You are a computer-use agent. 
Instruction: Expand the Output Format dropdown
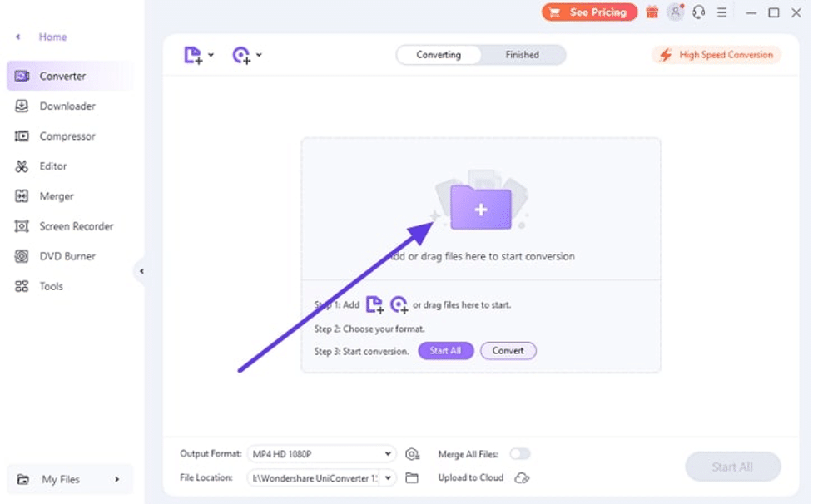click(388, 454)
